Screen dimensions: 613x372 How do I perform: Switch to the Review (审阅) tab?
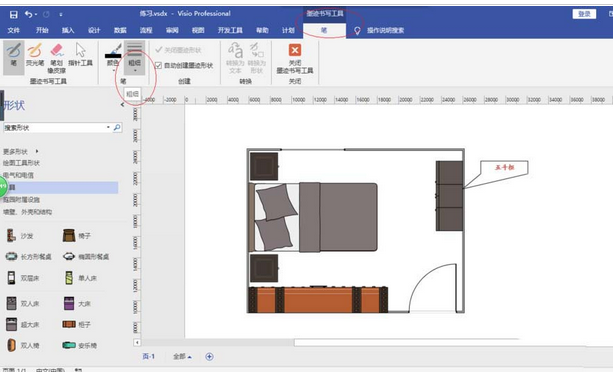tap(172, 30)
